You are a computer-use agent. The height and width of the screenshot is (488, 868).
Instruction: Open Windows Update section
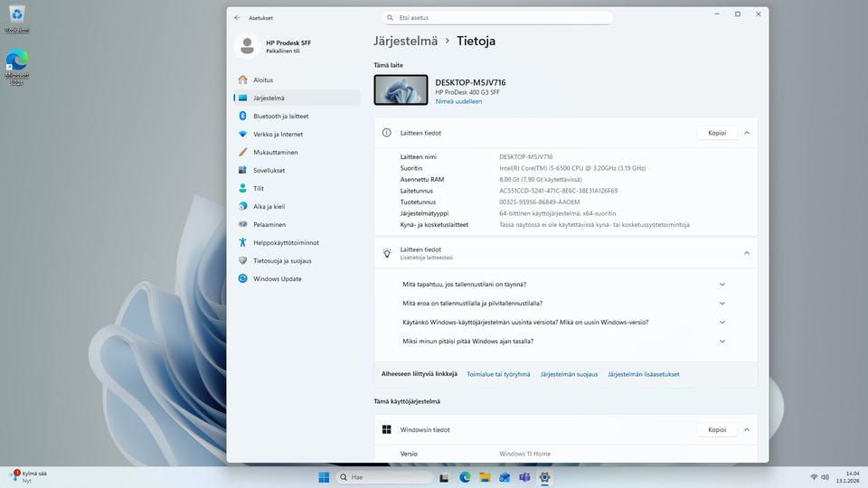pyautogui.click(x=277, y=278)
